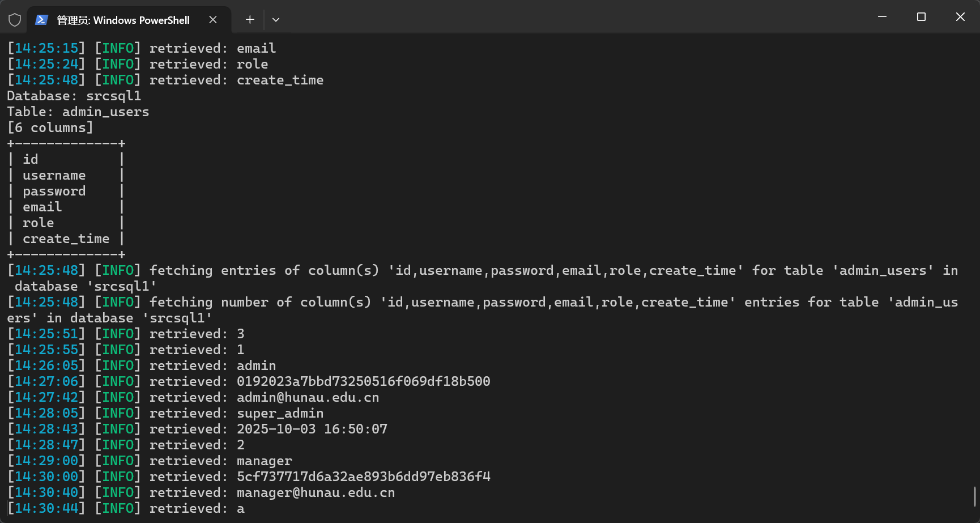Viewport: 980px width, 523px height.
Task: Click the 2025-10-03 16:50:07 timestamp value
Action: coord(312,429)
